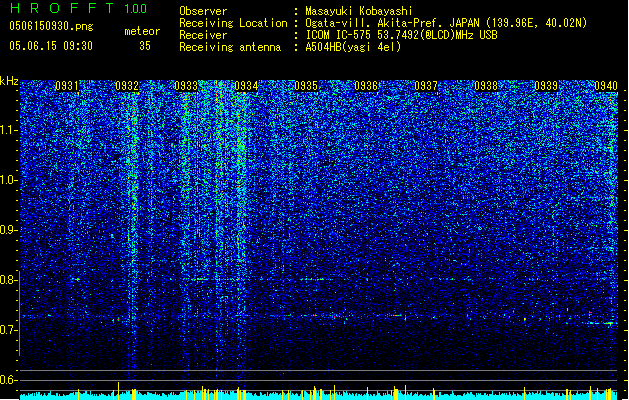Select the Ogata-vill. Akita-Pref. JAPAN location text
629x400 pixels.
point(446,23)
